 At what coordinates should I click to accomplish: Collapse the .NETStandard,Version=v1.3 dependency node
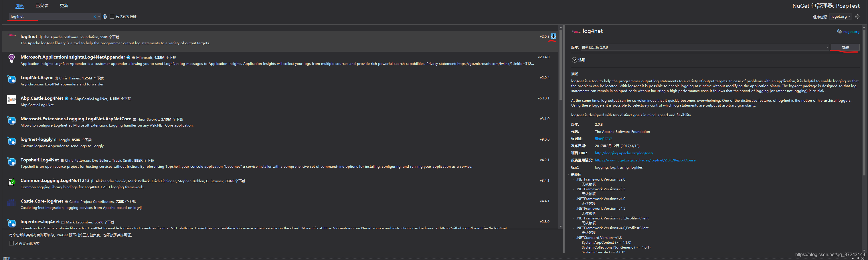coord(574,238)
